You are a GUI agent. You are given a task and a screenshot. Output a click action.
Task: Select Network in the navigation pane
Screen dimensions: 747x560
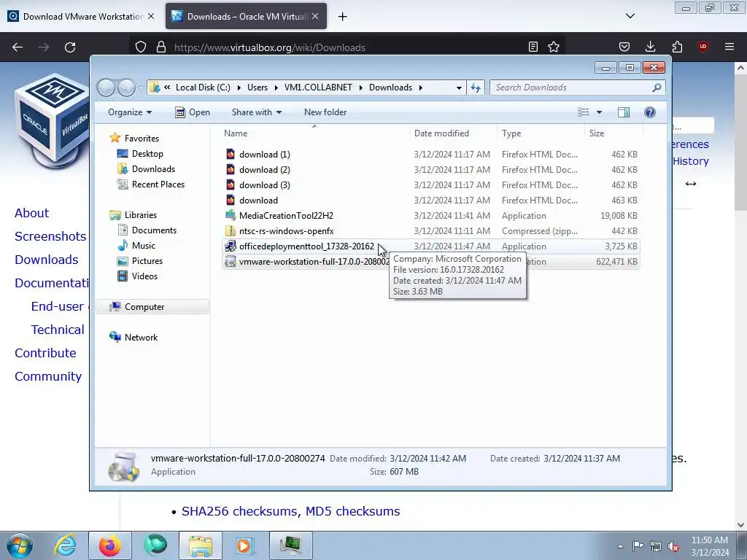coord(141,337)
